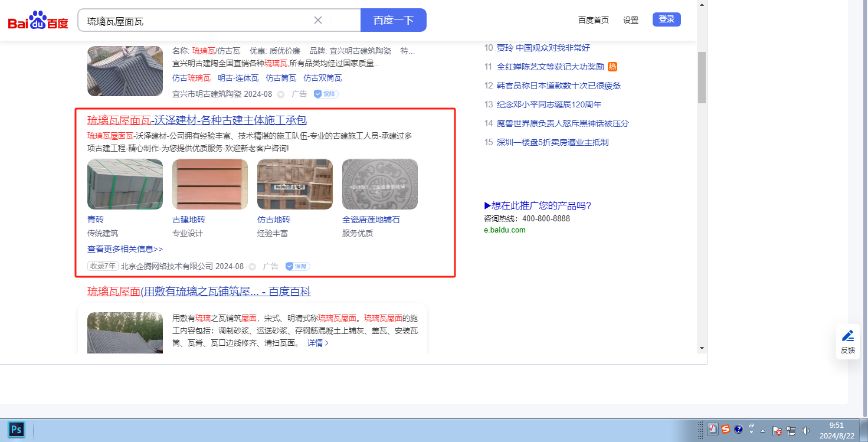868x442 pixels.
Task: Open the blue help question mark tray icon
Action: [738, 430]
